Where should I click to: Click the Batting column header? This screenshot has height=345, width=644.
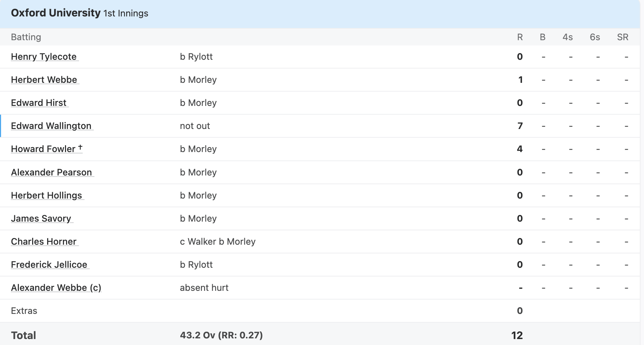click(26, 37)
